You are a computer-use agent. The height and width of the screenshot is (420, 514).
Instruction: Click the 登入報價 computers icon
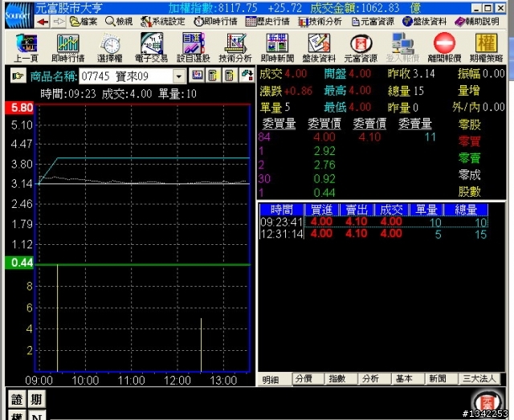coord(402,48)
